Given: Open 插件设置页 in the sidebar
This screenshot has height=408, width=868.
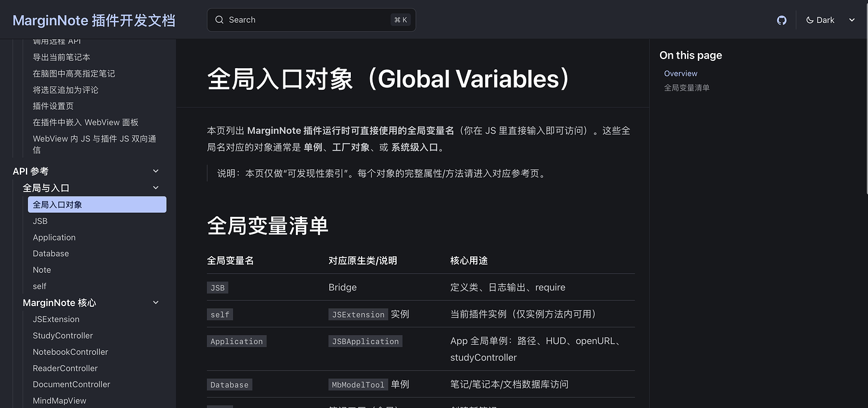Looking at the screenshot, I should [97, 106].
